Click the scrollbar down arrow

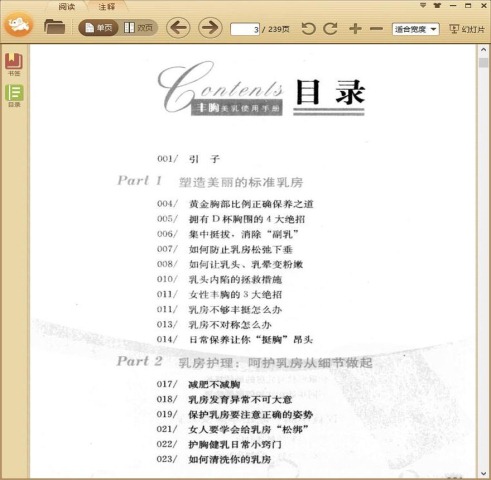(x=484, y=473)
